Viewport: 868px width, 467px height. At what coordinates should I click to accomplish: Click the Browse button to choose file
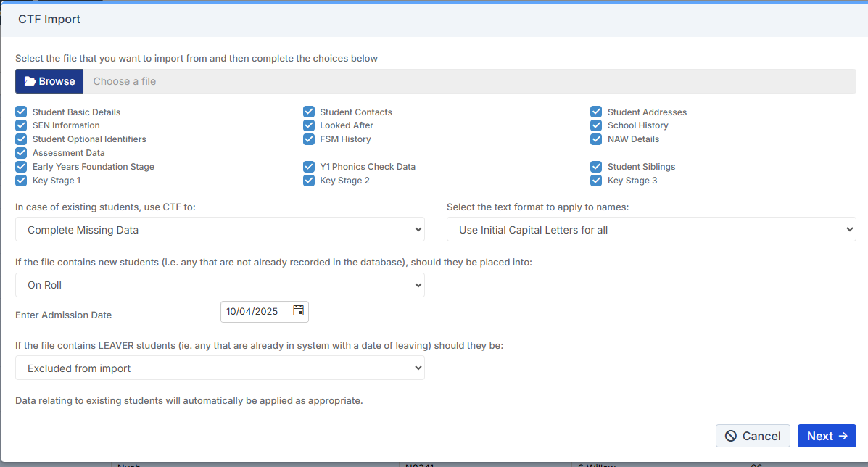(x=49, y=81)
